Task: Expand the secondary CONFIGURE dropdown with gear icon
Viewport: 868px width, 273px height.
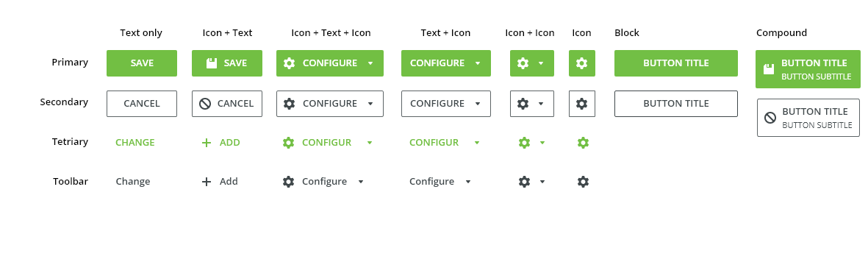Action: pos(330,104)
